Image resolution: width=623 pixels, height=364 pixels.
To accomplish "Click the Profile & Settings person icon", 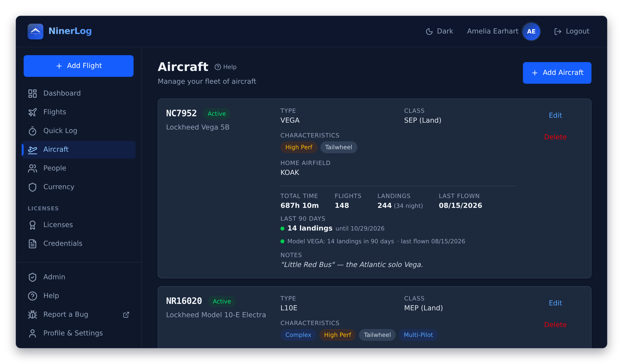I will 32,333.
